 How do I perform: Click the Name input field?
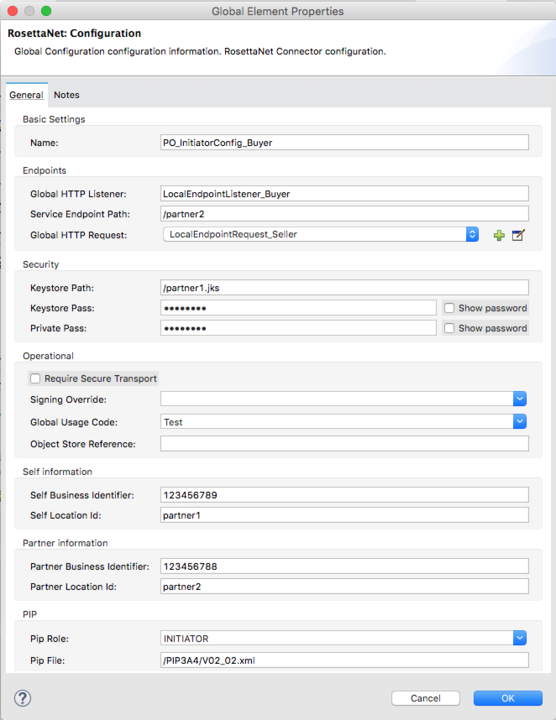click(344, 142)
